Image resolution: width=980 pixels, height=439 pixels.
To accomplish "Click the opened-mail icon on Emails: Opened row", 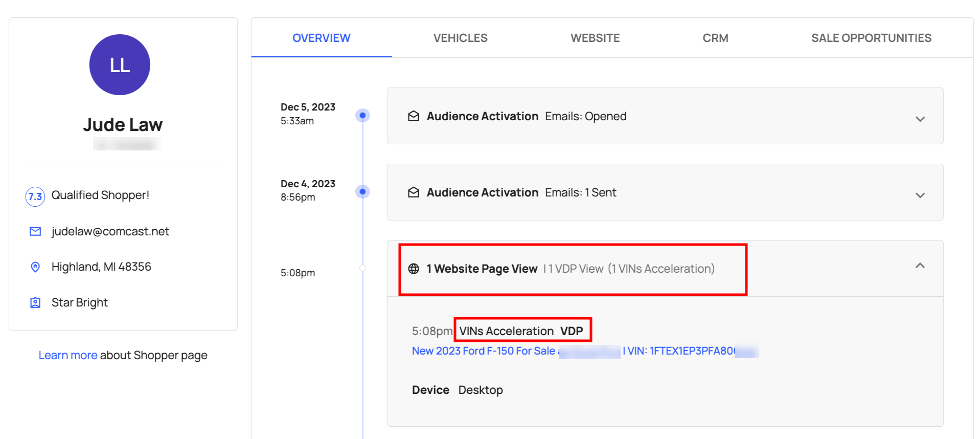I will (414, 117).
